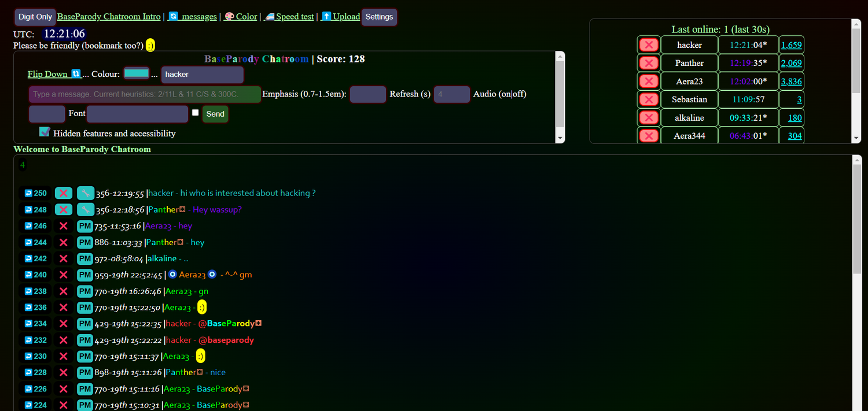The height and width of the screenshot is (411, 868).
Task: Open the Color palette icon
Action: click(x=229, y=16)
